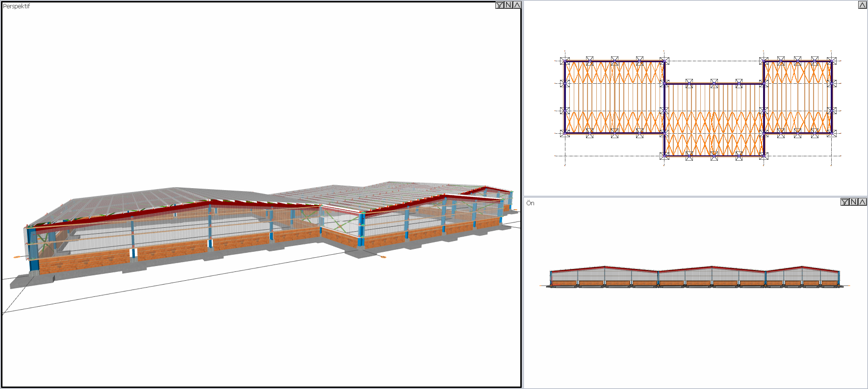
Task: Open the filter icon in Perspektif viewport
Action: click(x=500, y=5)
